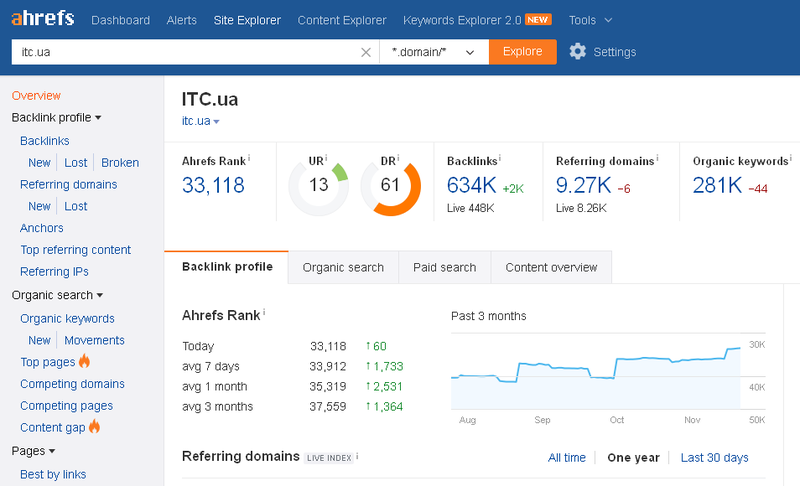Click the flame icon next to Top pages
Image resolution: width=800 pixels, height=486 pixels.
84,362
